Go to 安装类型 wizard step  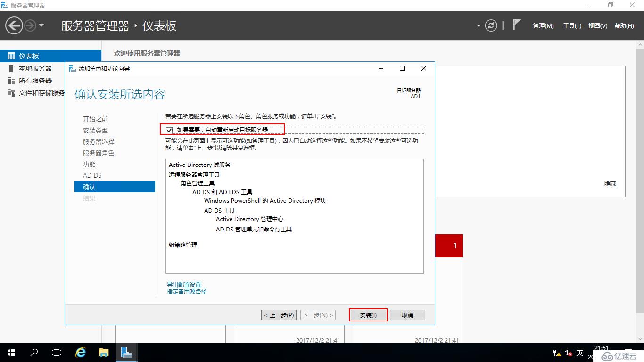coord(95,131)
